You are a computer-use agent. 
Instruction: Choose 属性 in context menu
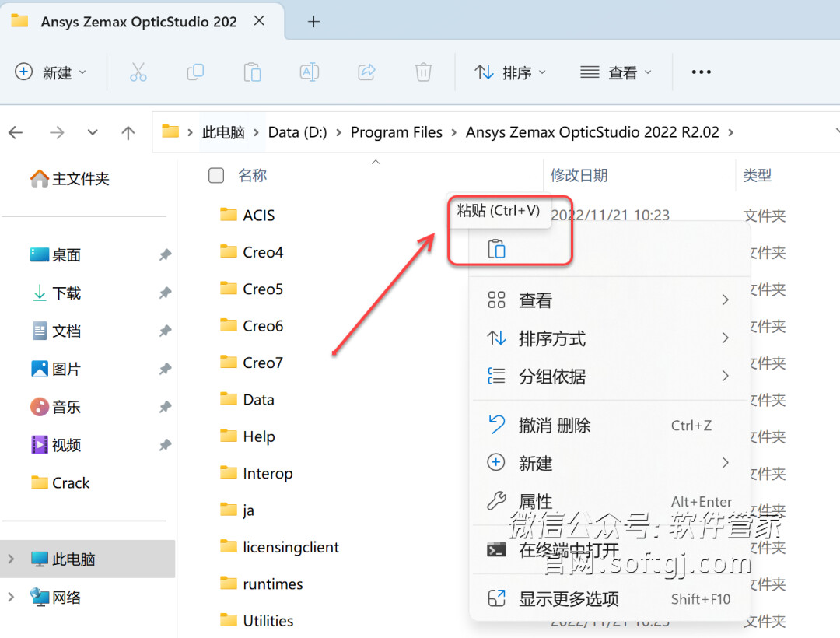(608, 501)
